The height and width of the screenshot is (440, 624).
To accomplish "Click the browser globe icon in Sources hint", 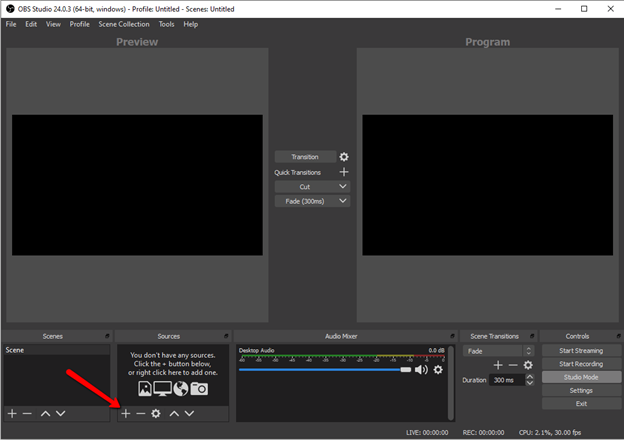I will pyautogui.click(x=181, y=389).
